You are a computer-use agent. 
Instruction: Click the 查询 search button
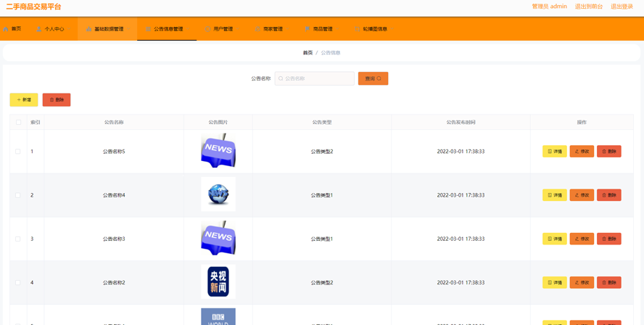tap(373, 78)
